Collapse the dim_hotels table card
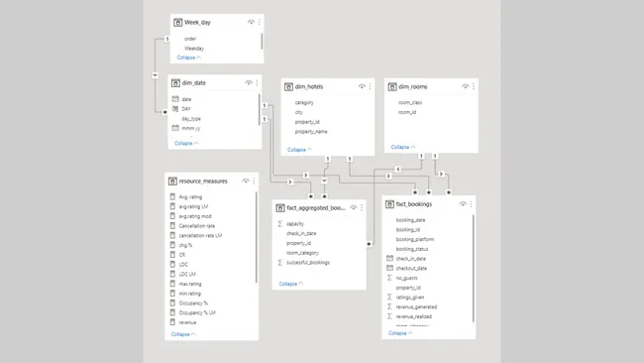Viewport: 644px width, 363px height. point(299,150)
